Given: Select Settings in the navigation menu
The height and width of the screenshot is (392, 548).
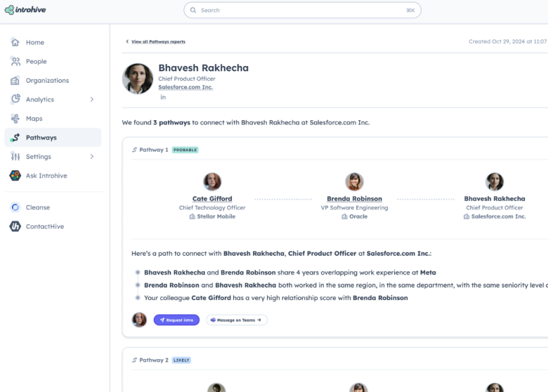Looking at the screenshot, I should 39,156.
